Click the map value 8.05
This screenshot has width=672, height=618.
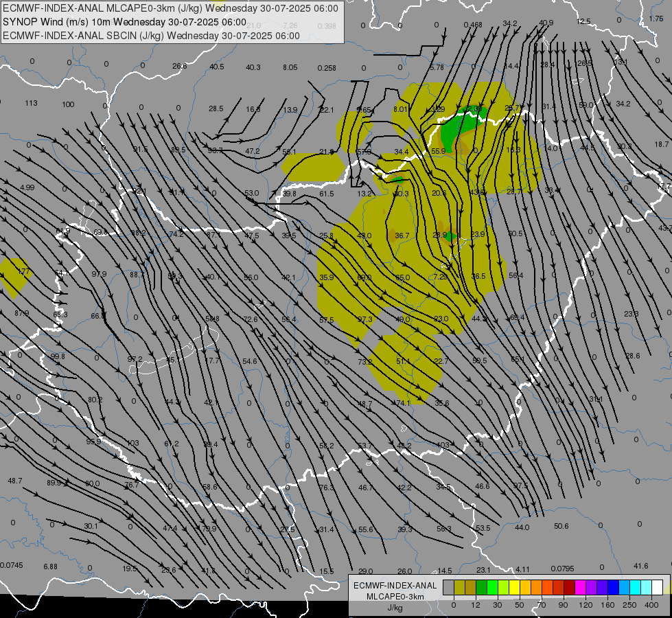(x=290, y=67)
